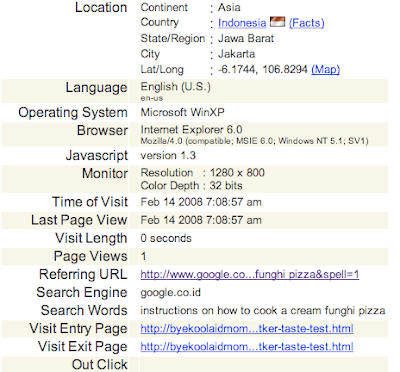This screenshot has height=372, width=400.
Task: Select the language code "en-us"
Action: 152,98
